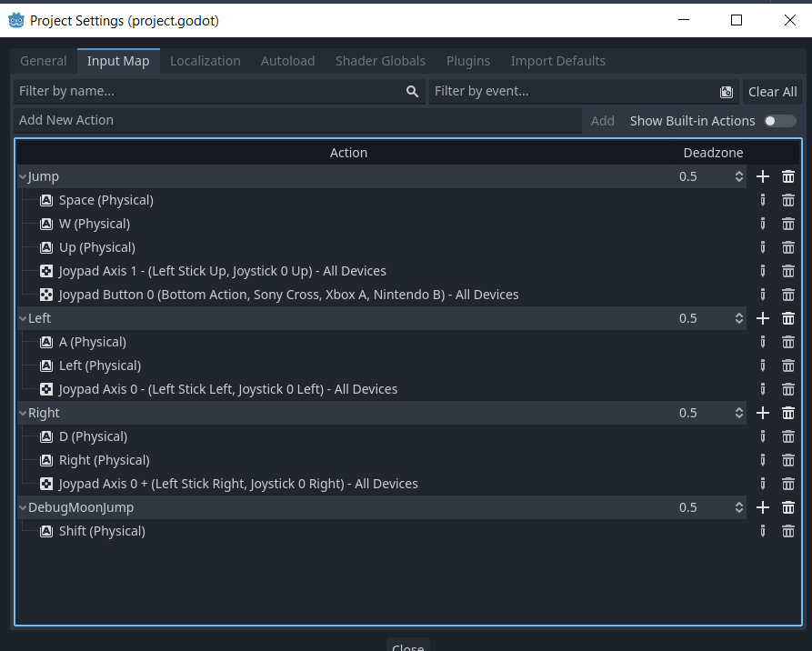Screen dimensions: 812x651
Task: Close the Project Settings dialog
Action: point(407,646)
